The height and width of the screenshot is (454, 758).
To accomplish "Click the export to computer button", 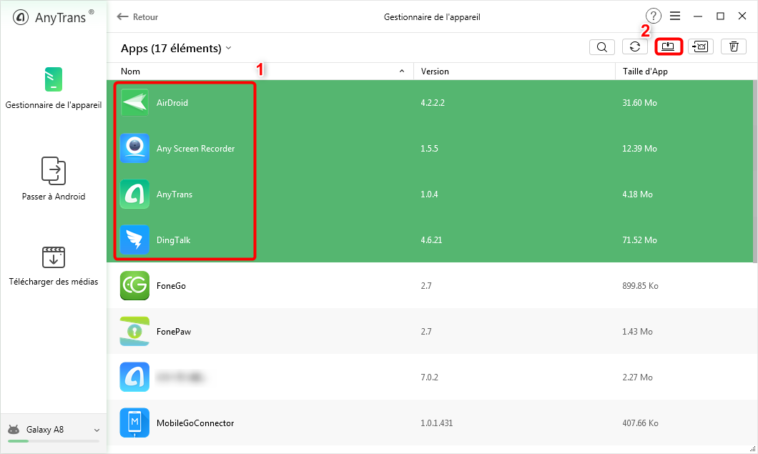I will (668, 46).
